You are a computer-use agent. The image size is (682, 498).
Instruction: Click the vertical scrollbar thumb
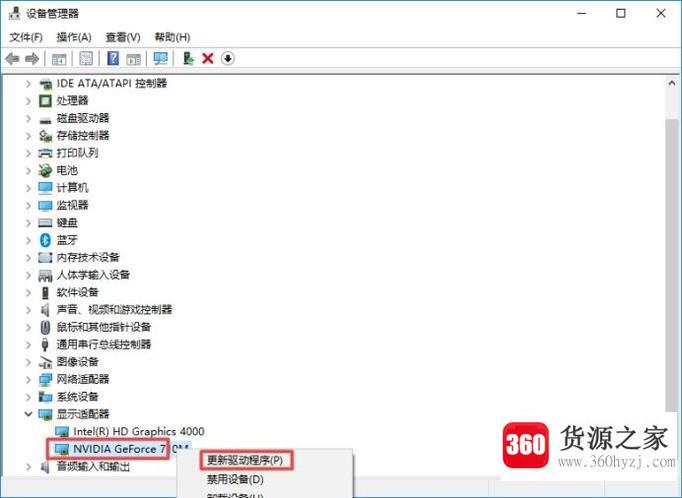672,265
